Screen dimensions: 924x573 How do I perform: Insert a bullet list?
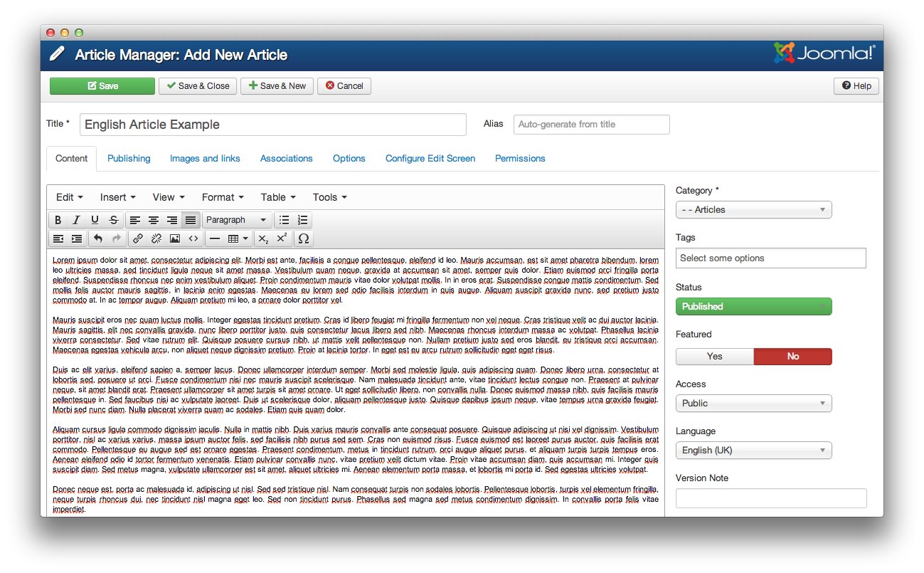(x=284, y=220)
